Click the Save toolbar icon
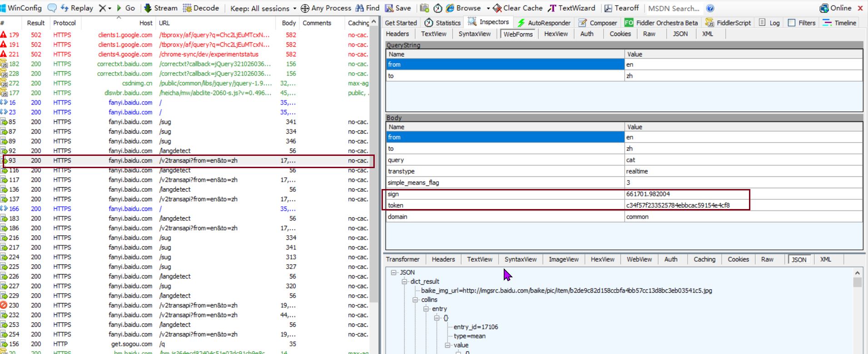868x354 pixels. pos(398,8)
